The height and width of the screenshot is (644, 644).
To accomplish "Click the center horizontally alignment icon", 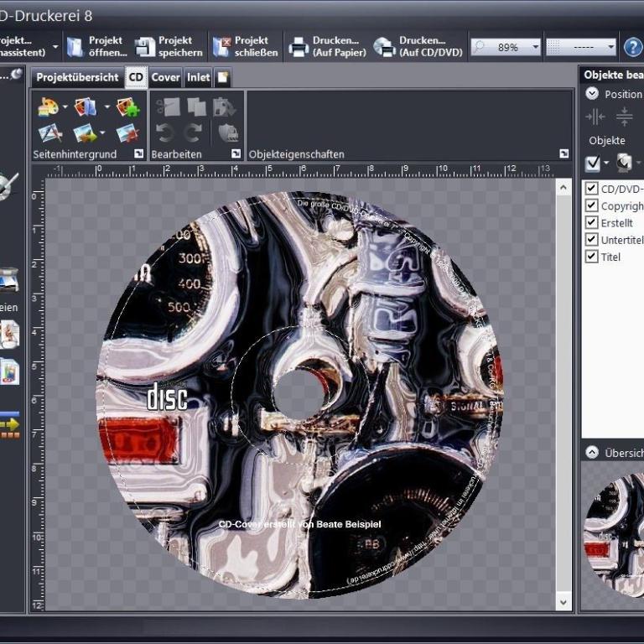I will [595, 117].
